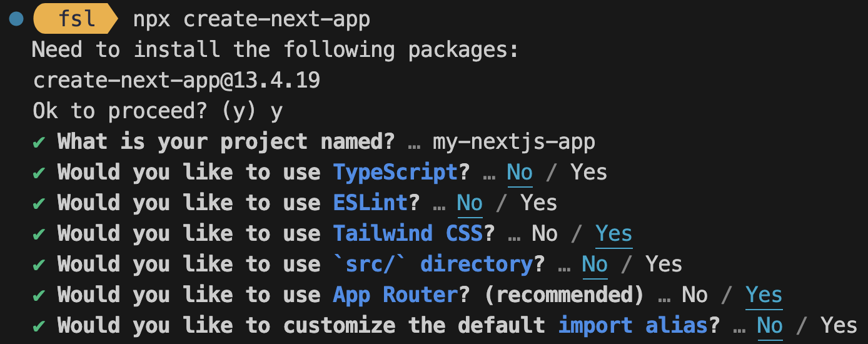Select Yes for src/ directory
Screen dimensions: 868x344
pyautogui.click(x=664, y=264)
